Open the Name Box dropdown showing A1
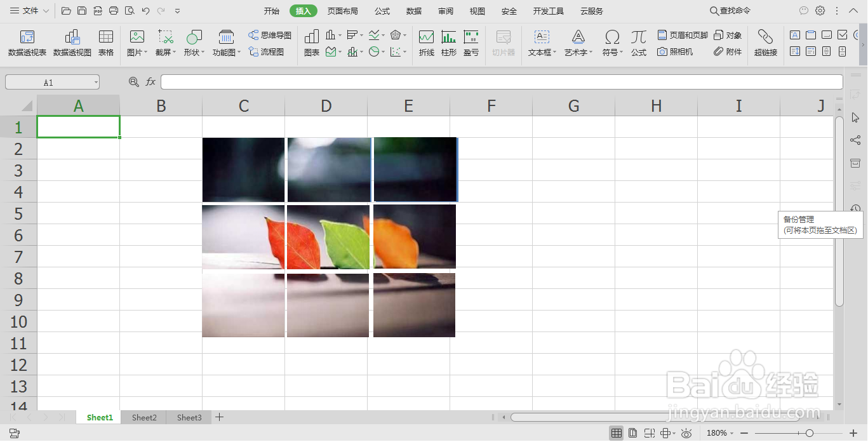 [96, 82]
